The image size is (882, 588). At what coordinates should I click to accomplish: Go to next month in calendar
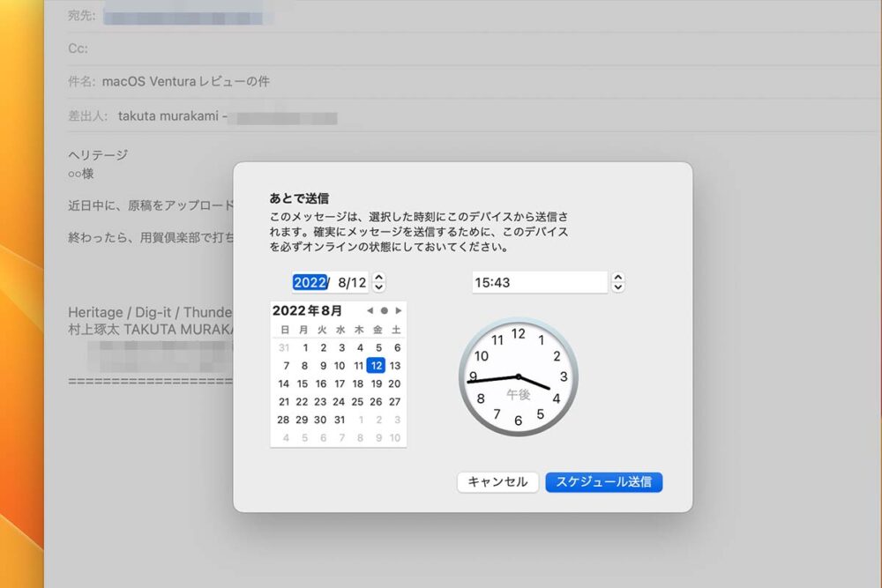click(x=399, y=310)
